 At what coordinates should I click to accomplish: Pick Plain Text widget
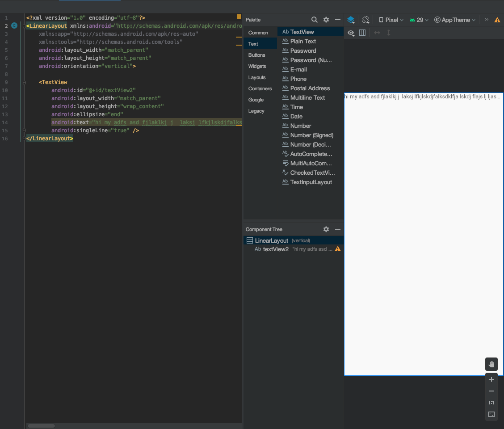click(311, 41)
